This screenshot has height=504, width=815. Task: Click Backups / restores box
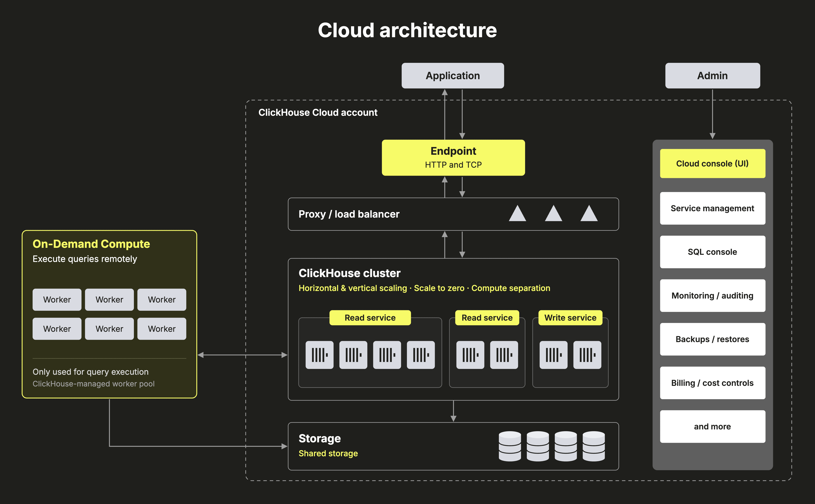[713, 339]
